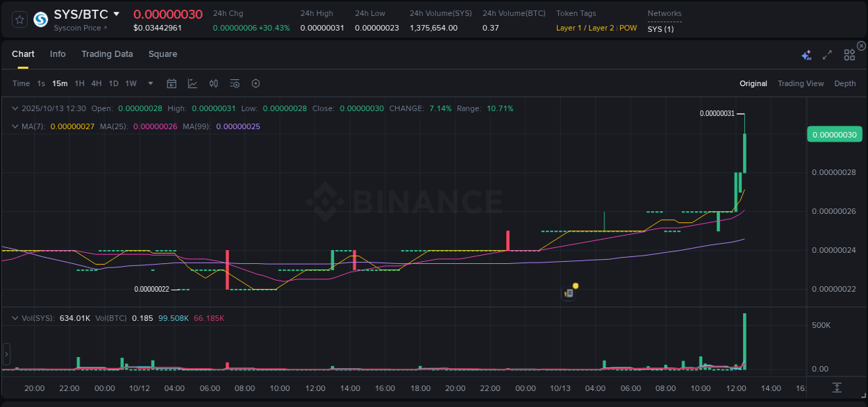Launch the AI analysis feature

[806, 53]
